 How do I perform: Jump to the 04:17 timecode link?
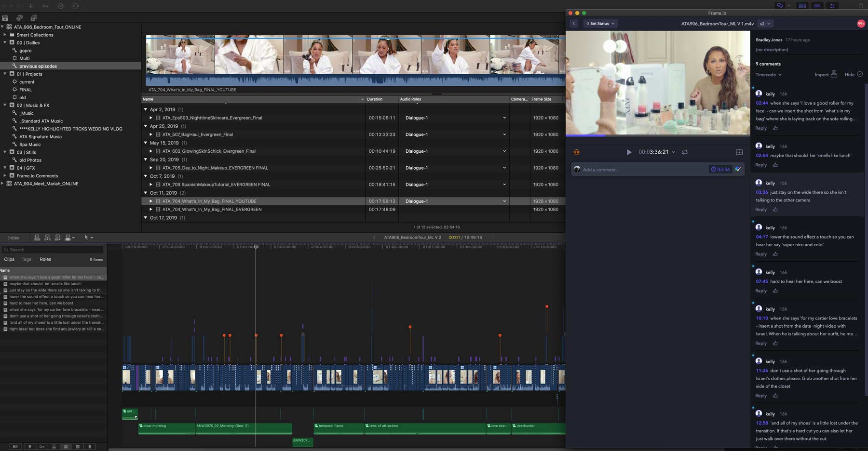coord(762,237)
